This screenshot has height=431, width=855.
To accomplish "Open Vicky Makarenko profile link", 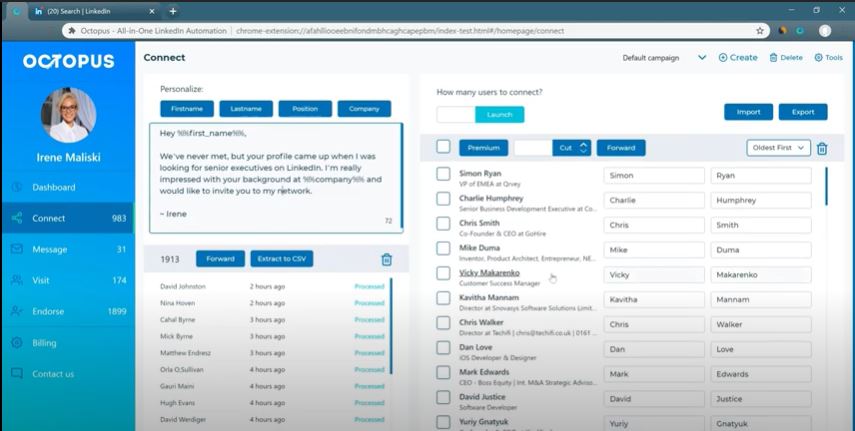I will 489,273.
